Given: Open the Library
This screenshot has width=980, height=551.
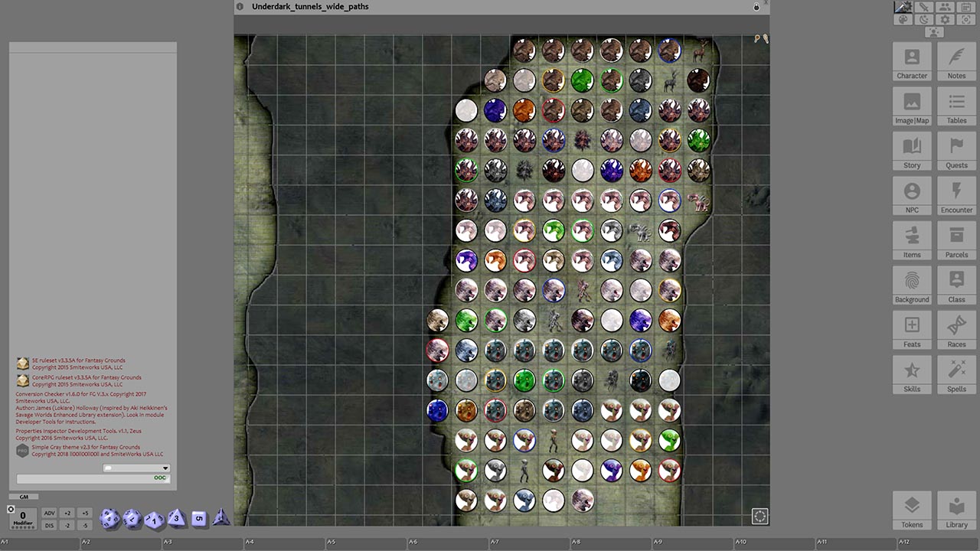Looking at the screenshot, I should tap(956, 510).
